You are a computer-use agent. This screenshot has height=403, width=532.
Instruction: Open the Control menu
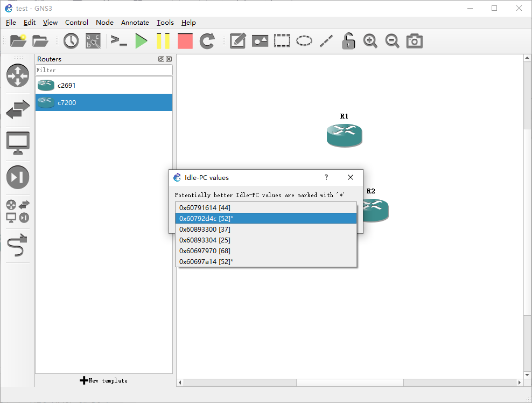[x=76, y=23]
